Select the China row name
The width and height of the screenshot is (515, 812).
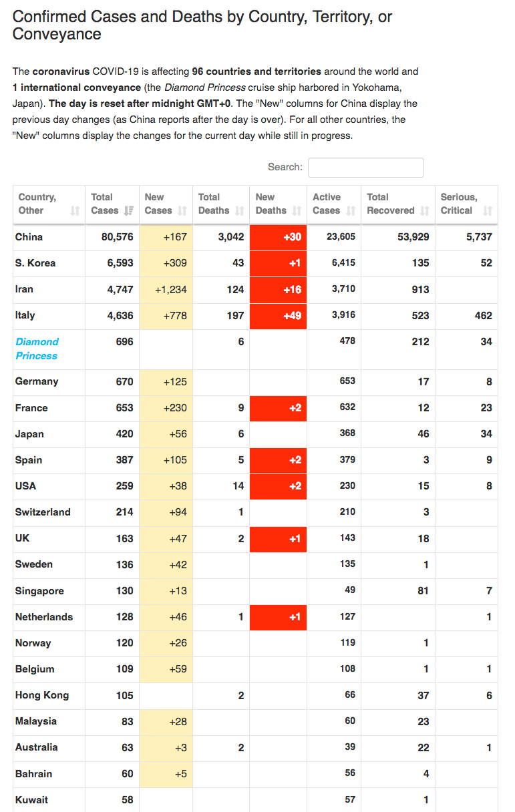pyautogui.click(x=29, y=237)
